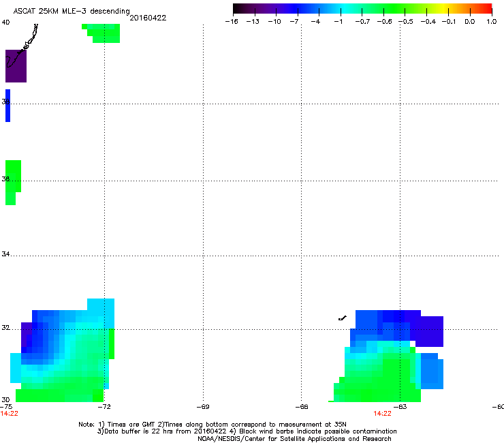The image size is (504, 443).
Task: Click the coastline outline in the top-left corner
Action: (x=22, y=46)
